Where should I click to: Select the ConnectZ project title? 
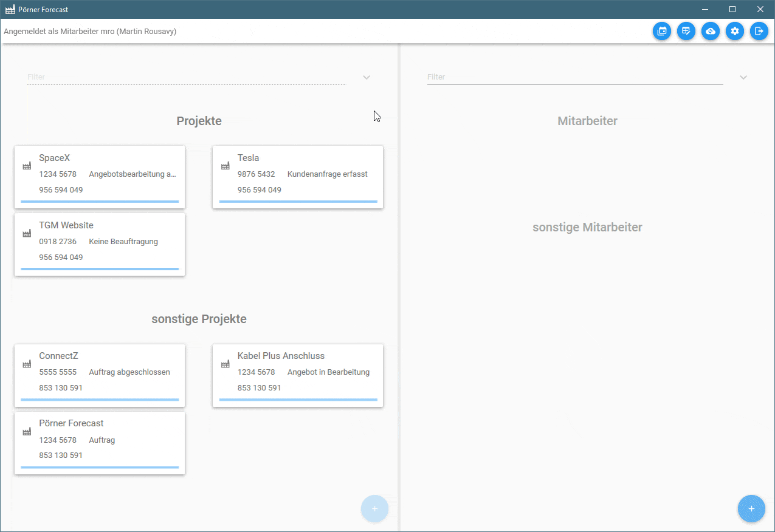58,356
